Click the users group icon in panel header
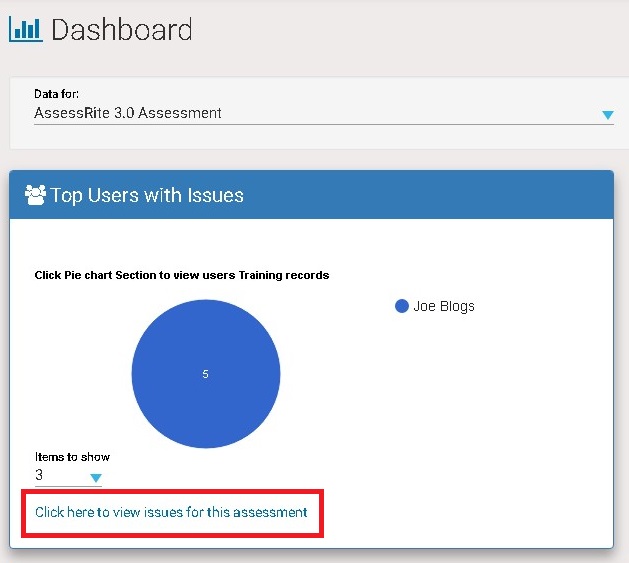The width and height of the screenshot is (629, 563). point(36,195)
